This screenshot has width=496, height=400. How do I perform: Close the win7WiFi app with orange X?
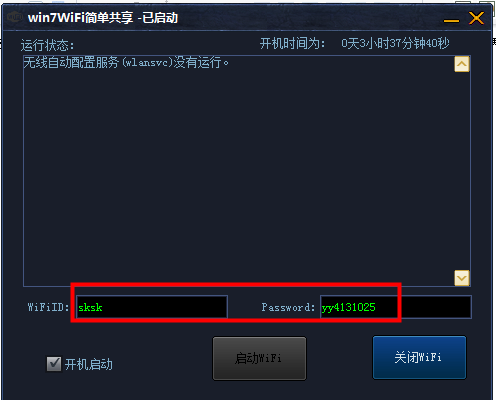pos(476,18)
